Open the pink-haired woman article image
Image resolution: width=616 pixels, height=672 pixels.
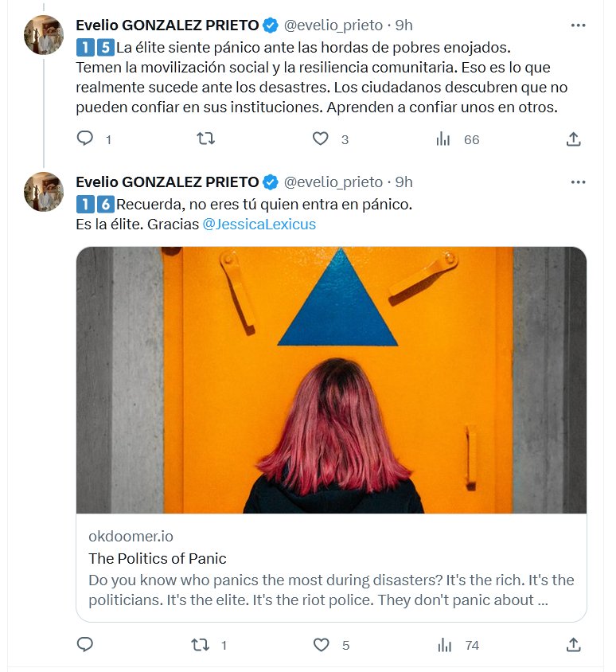click(x=331, y=380)
